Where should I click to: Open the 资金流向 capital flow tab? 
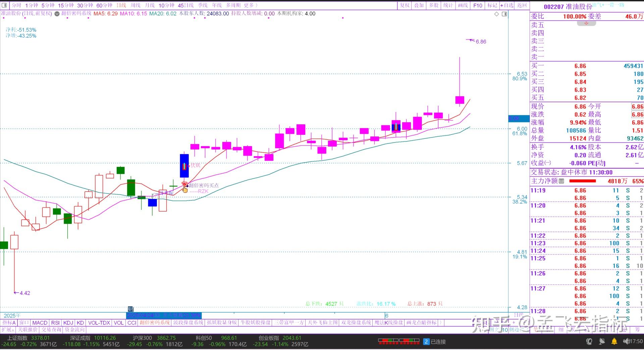[75, 330]
